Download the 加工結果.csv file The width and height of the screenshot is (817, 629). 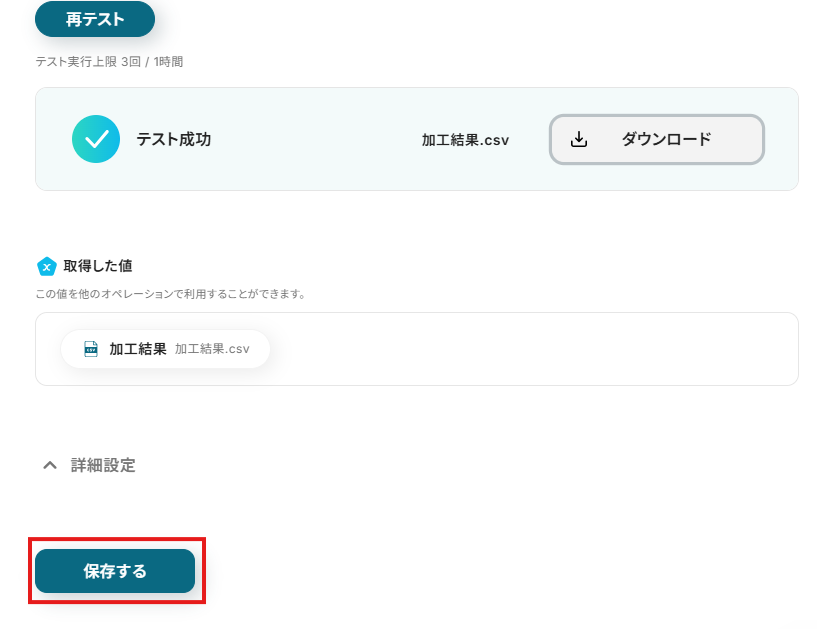click(x=657, y=139)
